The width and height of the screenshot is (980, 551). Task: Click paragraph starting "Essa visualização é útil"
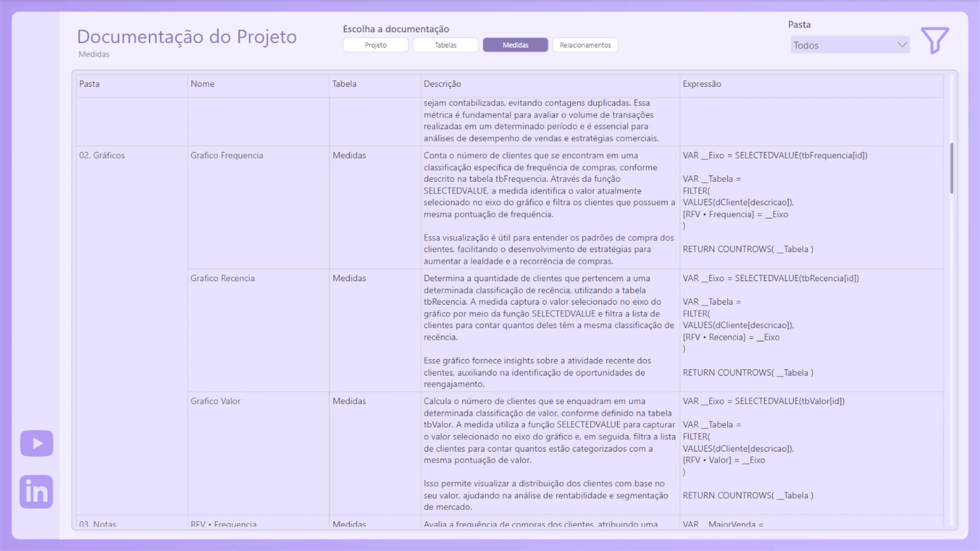(x=549, y=249)
